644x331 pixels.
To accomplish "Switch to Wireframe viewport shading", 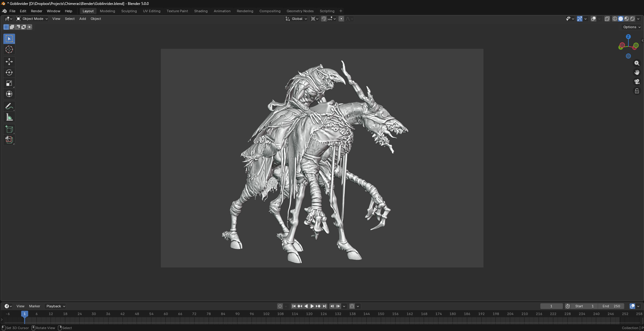I will [615, 19].
